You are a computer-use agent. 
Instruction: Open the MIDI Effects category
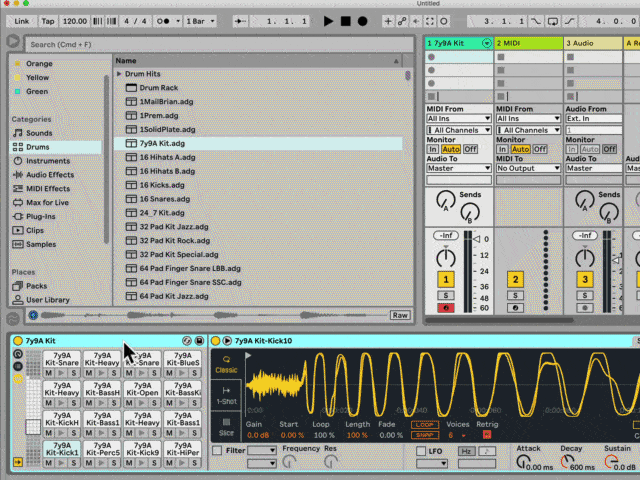(x=48, y=189)
